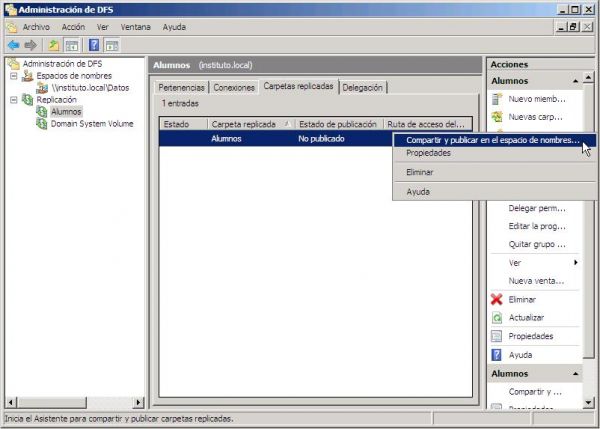The image size is (600, 429).
Task: Click the Ayuda question mark in Acciones
Action: (496, 355)
